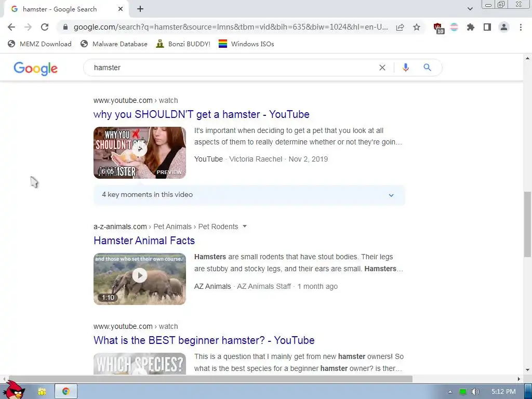Open the volume speaker tray icon
Screen dimensions: 532x399
tap(475, 392)
